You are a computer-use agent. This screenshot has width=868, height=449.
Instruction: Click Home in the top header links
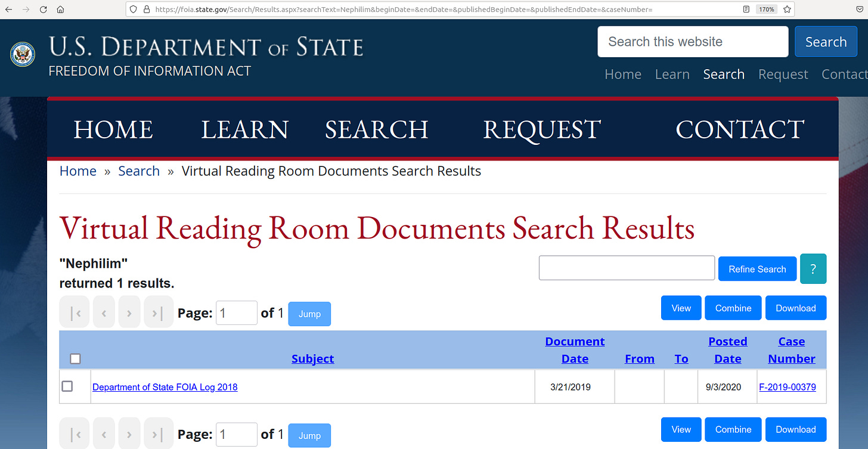[623, 75]
